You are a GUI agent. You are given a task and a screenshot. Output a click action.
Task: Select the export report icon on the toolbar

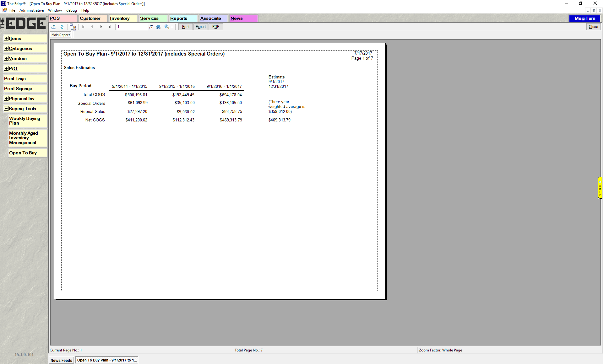53,27
